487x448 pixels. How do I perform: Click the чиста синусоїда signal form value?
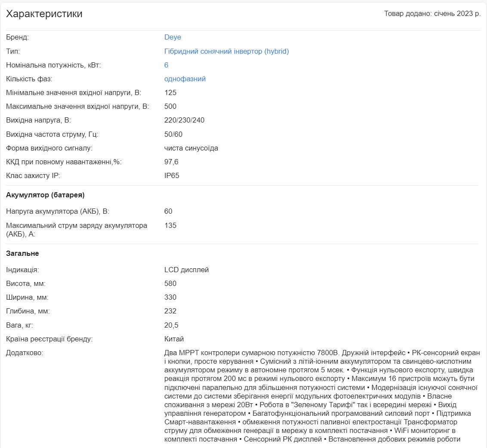[191, 148]
